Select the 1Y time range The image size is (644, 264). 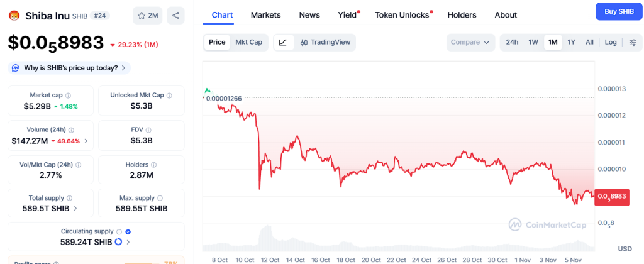click(x=571, y=42)
